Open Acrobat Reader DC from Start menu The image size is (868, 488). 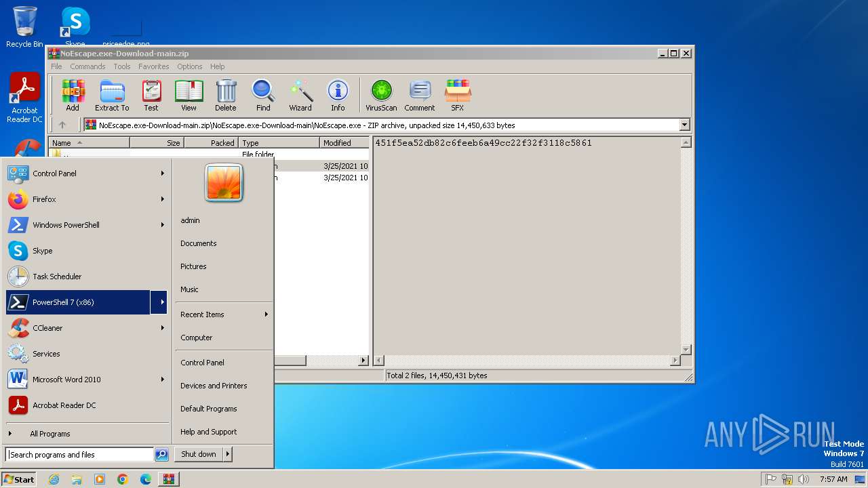tap(86, 405)
